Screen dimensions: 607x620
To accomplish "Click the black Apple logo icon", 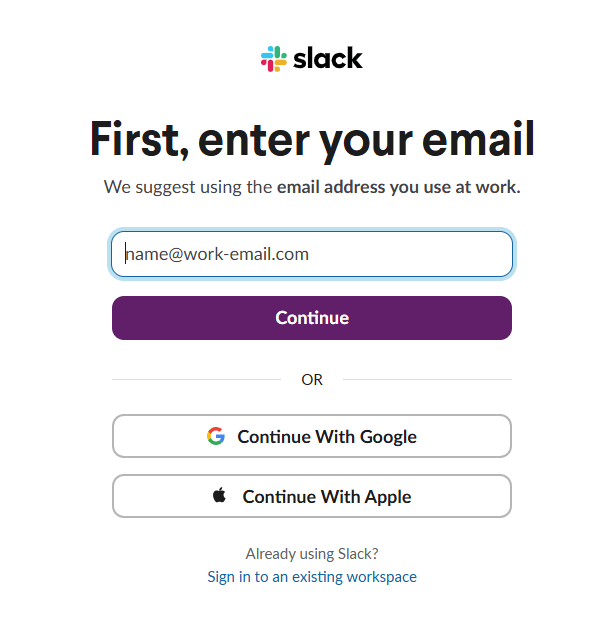I will [220, 496].
